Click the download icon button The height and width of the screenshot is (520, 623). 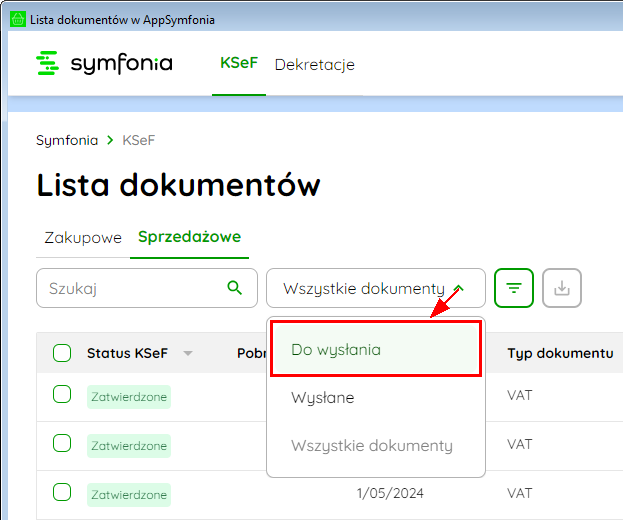pos(562,288)
